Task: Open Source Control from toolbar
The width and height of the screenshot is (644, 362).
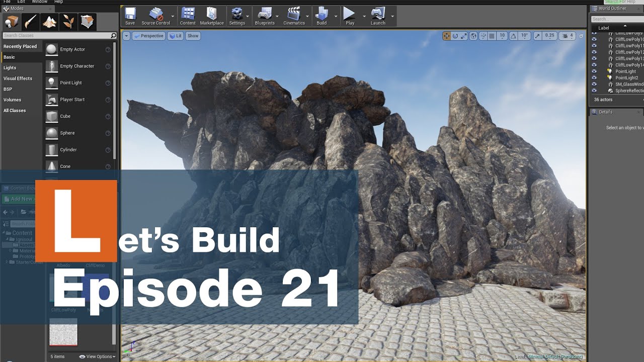Action: pos(155,16)
